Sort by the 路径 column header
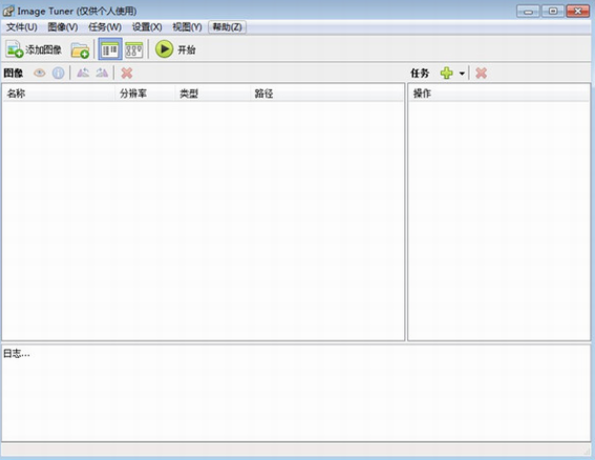Image resolution: width=595 pixels, height=460 pixels. pos(327,93)
